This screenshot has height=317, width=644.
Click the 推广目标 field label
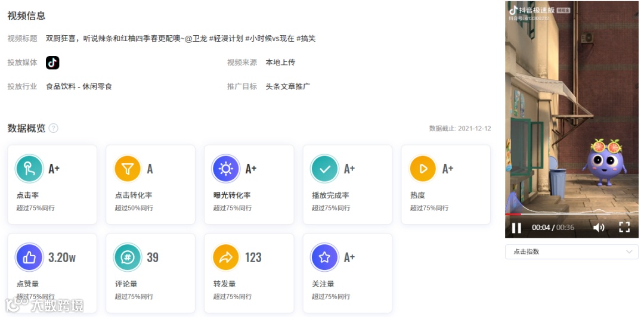coord(242,86)
